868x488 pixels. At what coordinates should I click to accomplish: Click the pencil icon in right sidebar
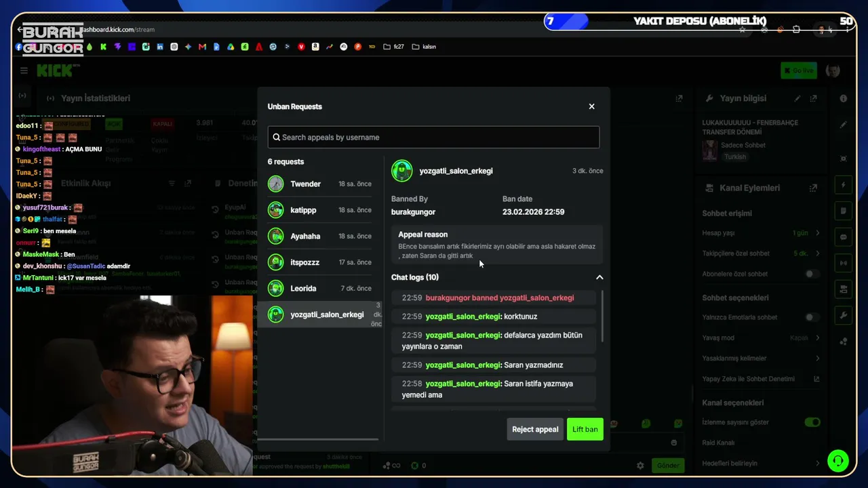(844, 125)
